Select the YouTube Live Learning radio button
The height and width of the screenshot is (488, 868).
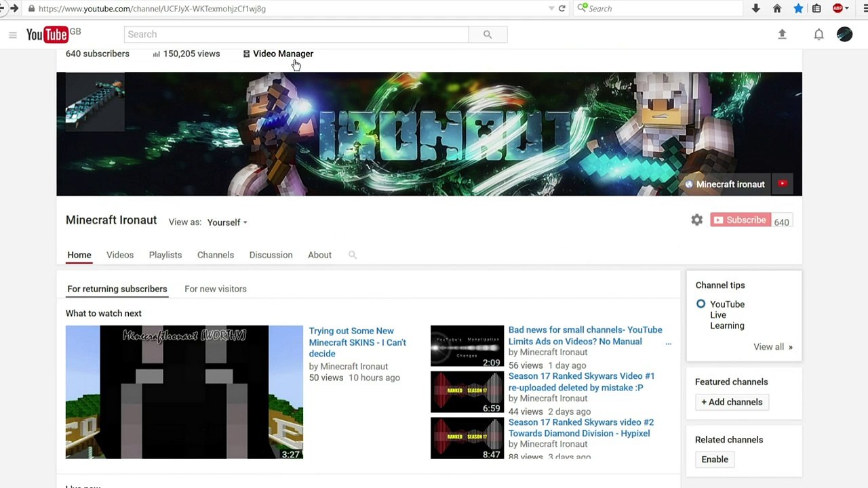point(701,304)
